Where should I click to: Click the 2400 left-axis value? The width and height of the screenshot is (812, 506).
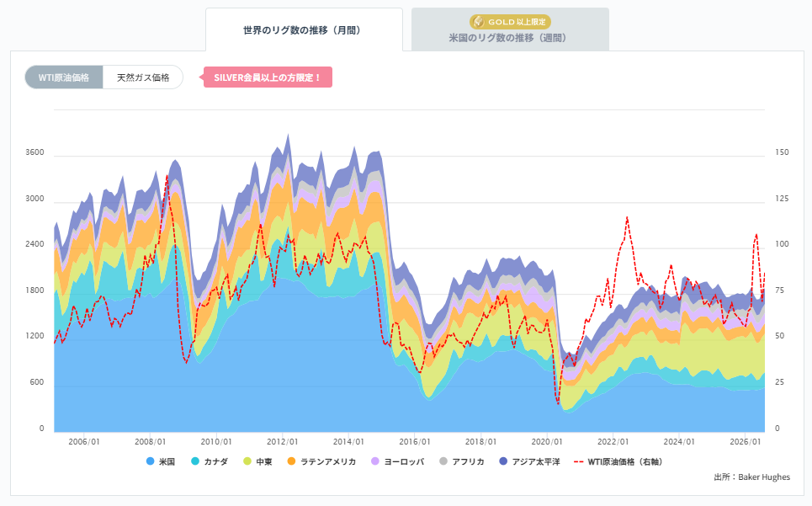[34, 244]
